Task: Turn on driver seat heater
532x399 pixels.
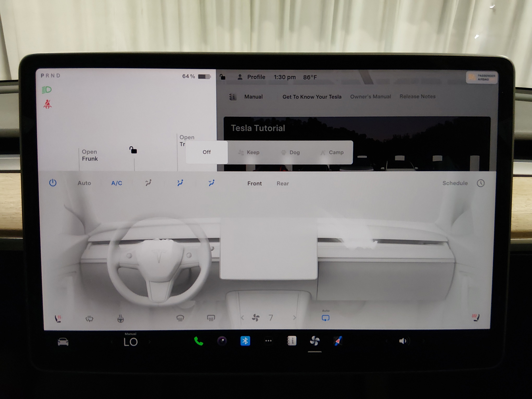Action: pos(58,319)
